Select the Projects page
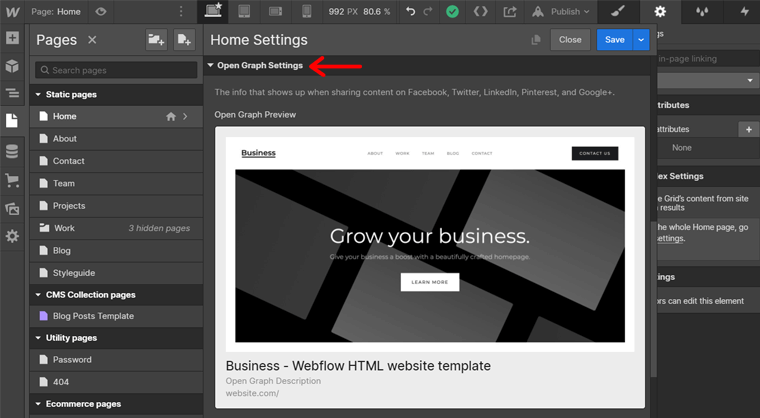 tap(116, 206)
